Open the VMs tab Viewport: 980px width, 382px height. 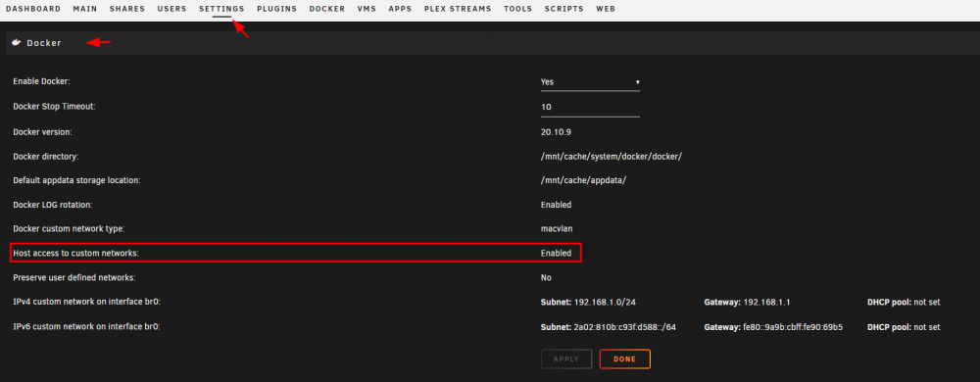367,9
